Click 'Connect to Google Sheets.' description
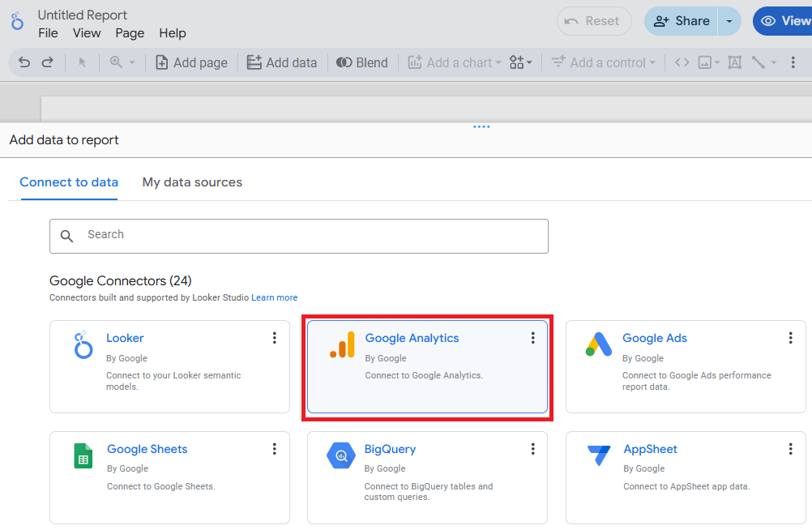 tap(161, 486)
